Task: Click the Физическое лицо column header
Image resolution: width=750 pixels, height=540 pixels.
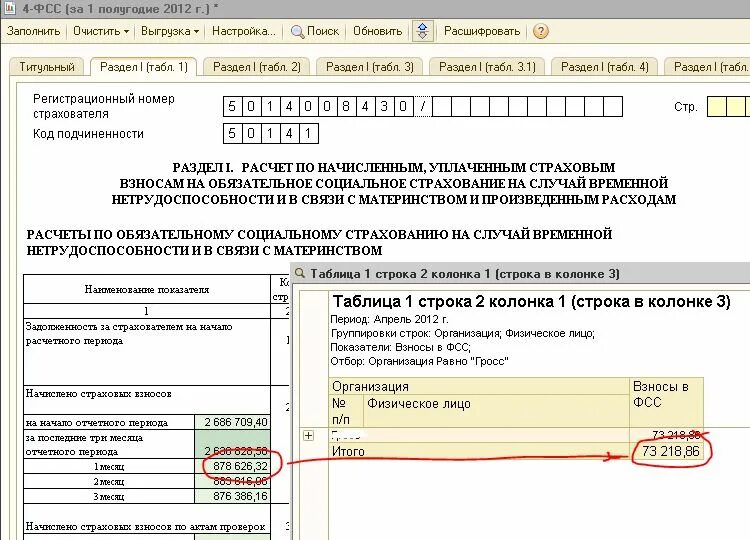Action: [x=496, y=410]
